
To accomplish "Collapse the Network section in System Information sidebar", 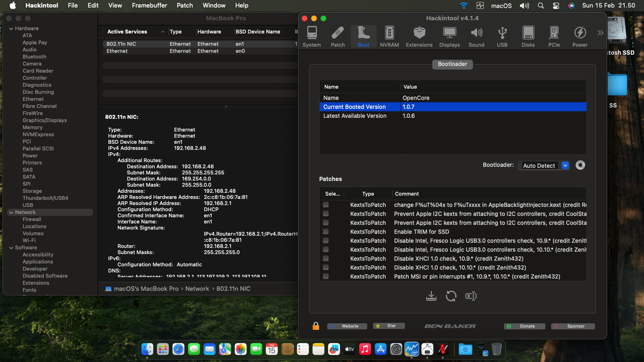I will pos(11,213).
